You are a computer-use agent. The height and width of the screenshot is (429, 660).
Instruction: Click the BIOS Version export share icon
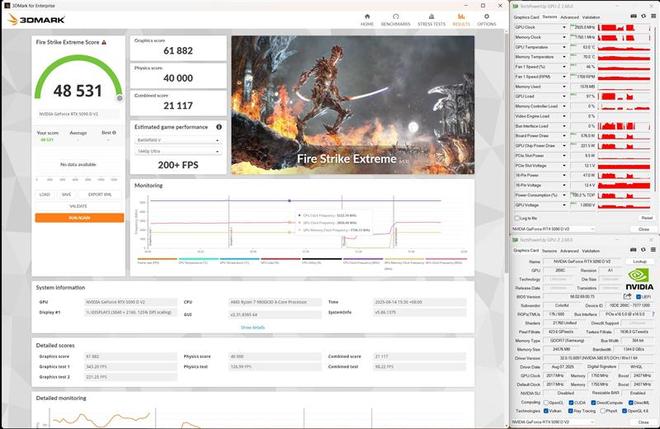(x=628, y=297)
